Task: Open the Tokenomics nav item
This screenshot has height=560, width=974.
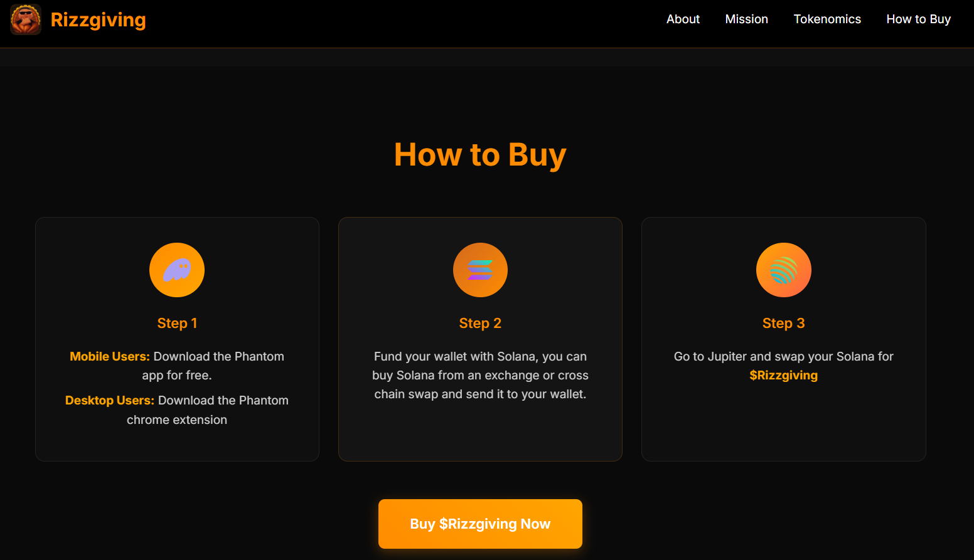Action: click(827, 19)
